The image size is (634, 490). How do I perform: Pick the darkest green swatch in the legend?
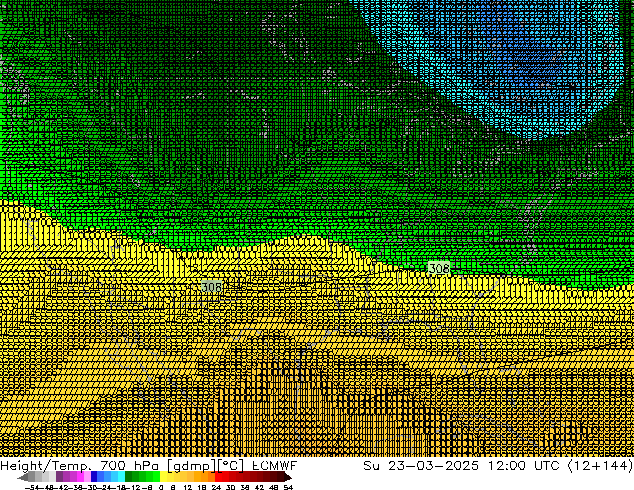129,476
